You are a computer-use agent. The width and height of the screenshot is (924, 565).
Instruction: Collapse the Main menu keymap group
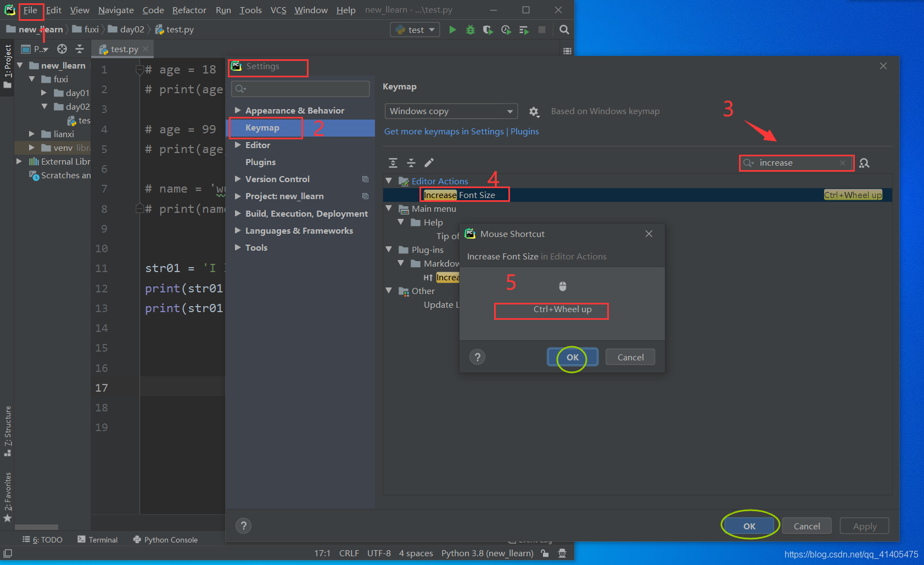(389, 208)
